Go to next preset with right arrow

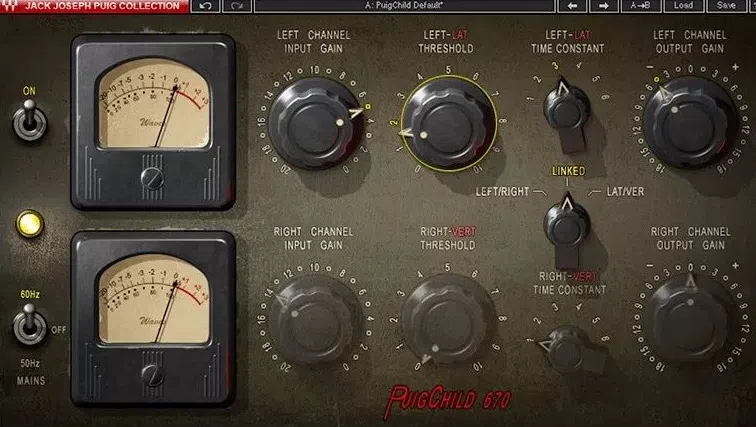coord(603,6)
